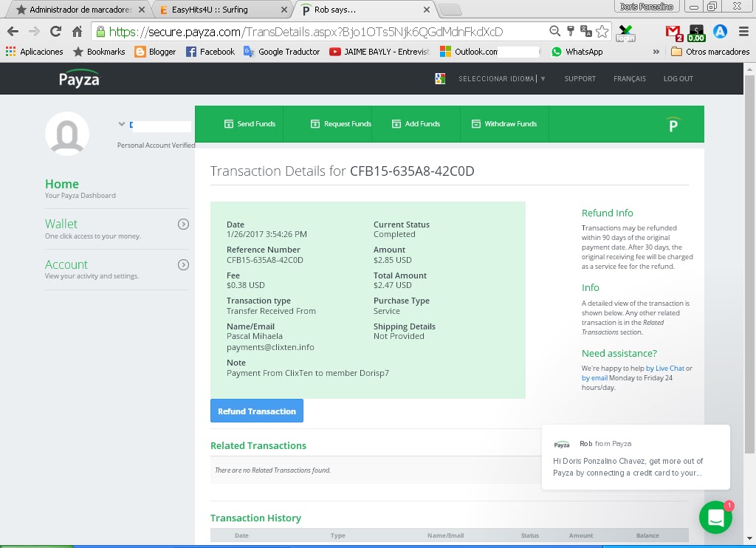Select reference number CFB15-635A8-42C0D in details
Viewport: 756px width, 548px height.
pyautogui.click(x=265, y=260)
